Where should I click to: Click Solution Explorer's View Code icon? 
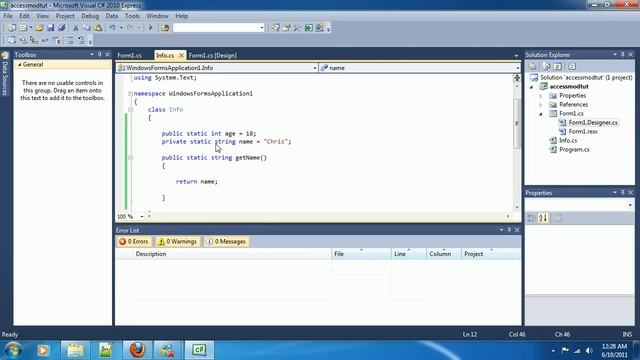pyautogui.click(x=572, y=66)
